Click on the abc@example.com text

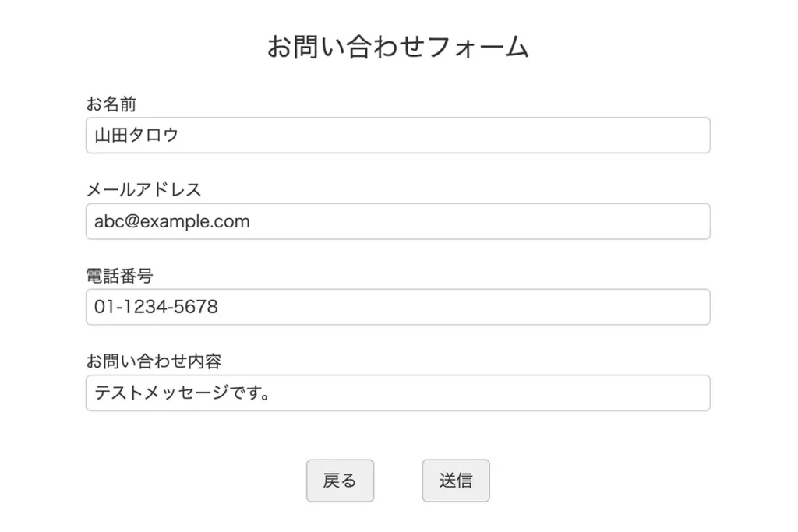click(x=172, y=222)
